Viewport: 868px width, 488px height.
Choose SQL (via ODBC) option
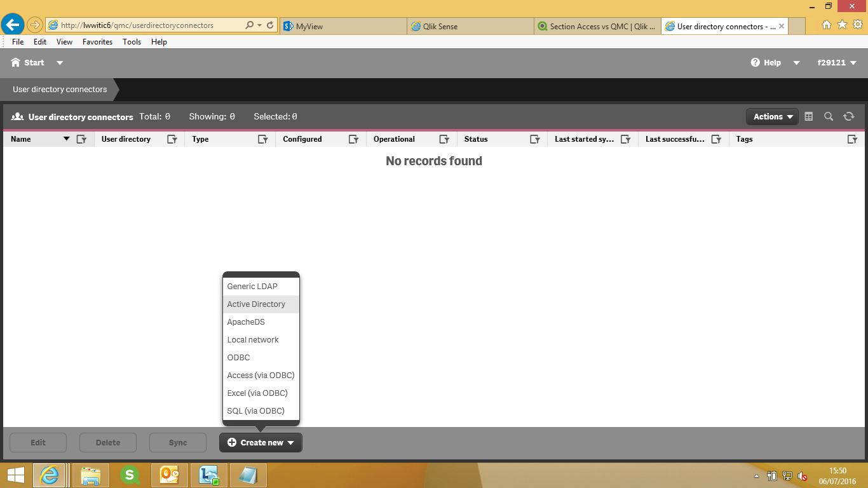pyautogui.click(x=261, y=411)
